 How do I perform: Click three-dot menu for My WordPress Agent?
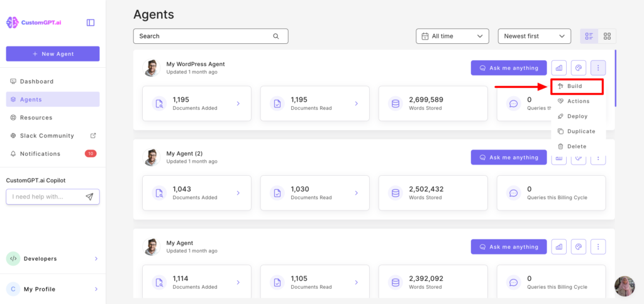pyautogui.click(x=598, y=68)
